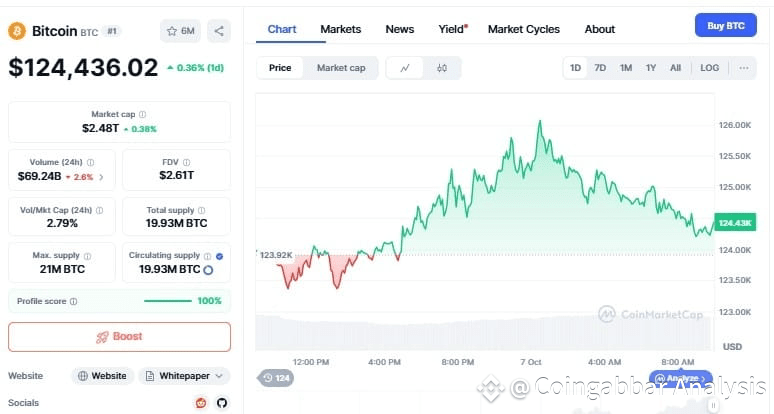774x414 pixels.
Task: Expand Volume (24h) details chevron
Action: (x=100, y=177)
